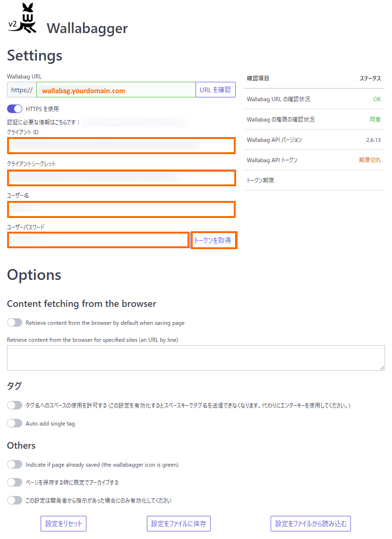Toggle Retrieve content from browser by default
The width and height of the screenshot is (392, 539).
[x=15, y=322]
